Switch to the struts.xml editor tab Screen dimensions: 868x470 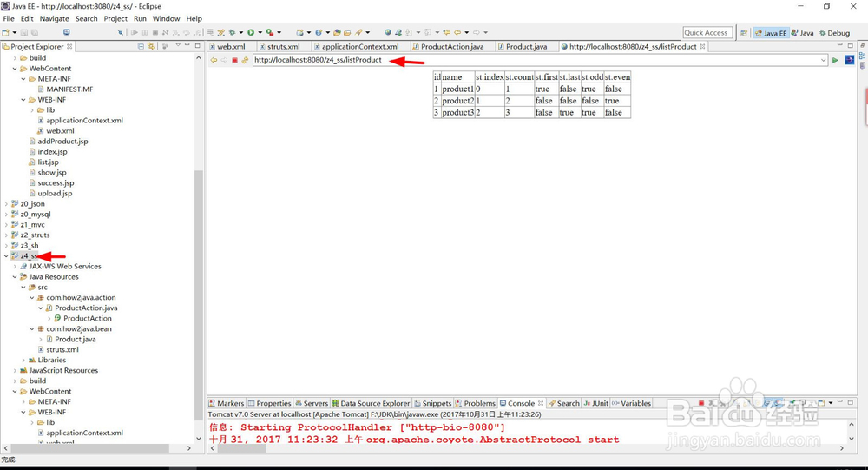click(x=284, y=47)
